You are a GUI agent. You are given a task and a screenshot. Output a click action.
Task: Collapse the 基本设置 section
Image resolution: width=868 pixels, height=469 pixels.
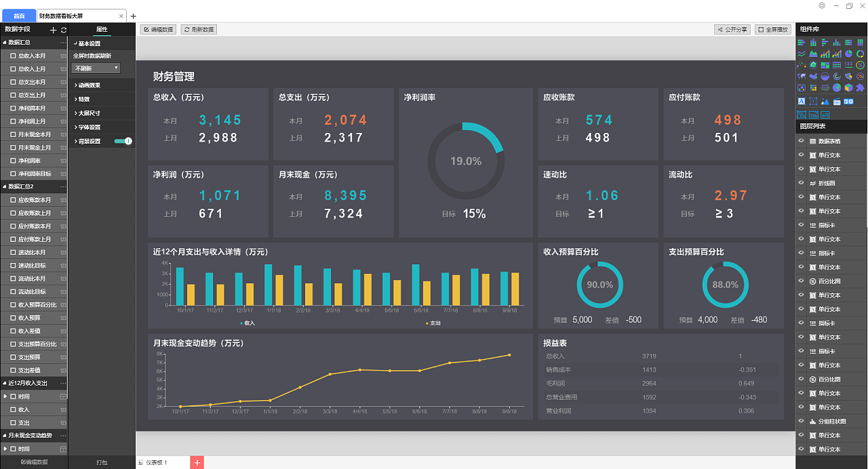coord(101,43)
